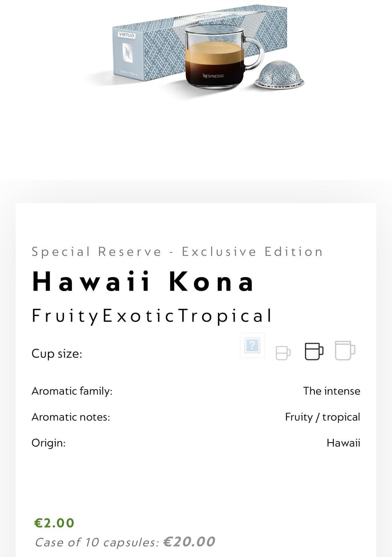Image resolution: width=392 pixels, height=557 pixels.
Task: Click the Fruity / tropical aromatic notes value
Action: [322, 417]
